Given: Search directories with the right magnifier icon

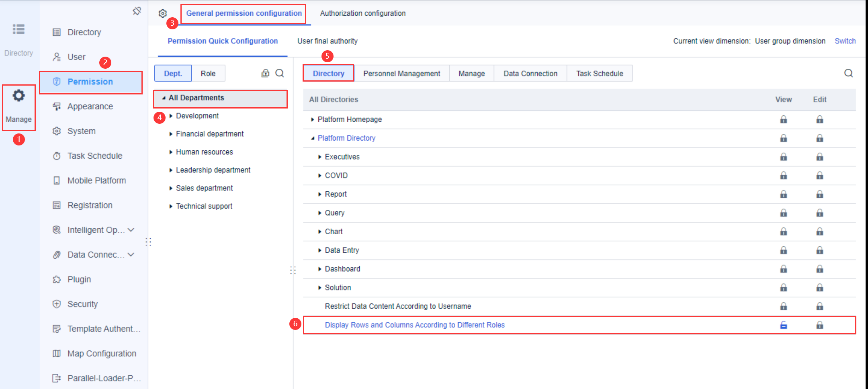Looking at the screenshot, I should (x=849, y=73).
